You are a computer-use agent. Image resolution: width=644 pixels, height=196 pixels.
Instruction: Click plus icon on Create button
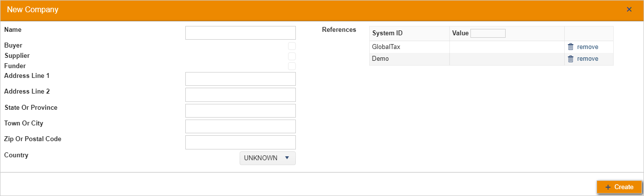pyautogui.click(x=608, y=187)
